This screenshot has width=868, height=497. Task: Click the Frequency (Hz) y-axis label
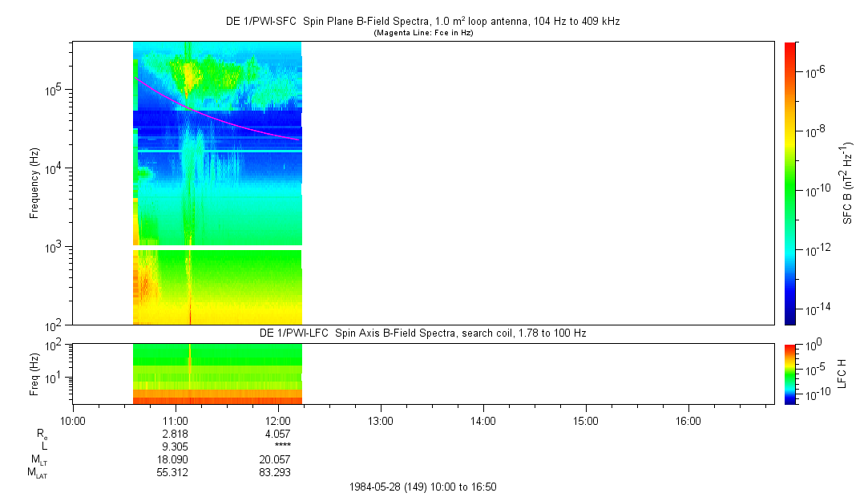(35, 183)
